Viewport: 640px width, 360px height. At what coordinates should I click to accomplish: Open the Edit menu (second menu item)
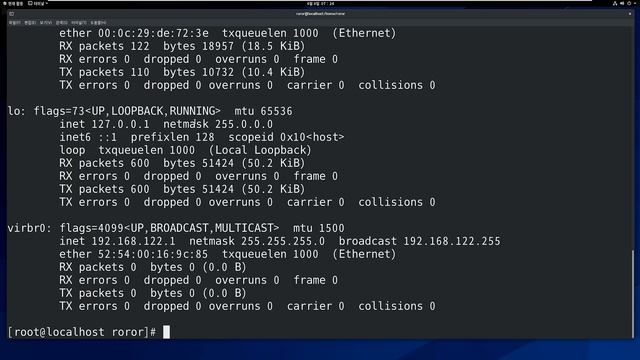(30, 22)
